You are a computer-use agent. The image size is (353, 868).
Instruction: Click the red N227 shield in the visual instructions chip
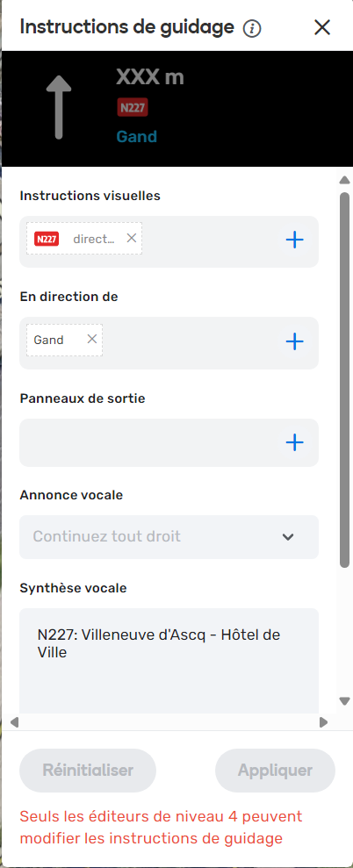47,239
